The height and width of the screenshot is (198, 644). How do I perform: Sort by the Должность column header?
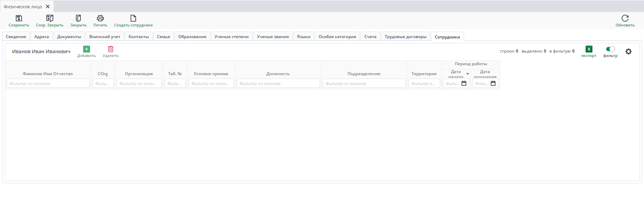pos(278,74)
